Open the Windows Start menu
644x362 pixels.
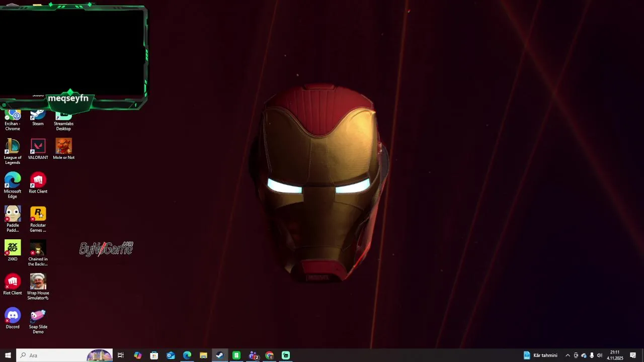[8, 355]
